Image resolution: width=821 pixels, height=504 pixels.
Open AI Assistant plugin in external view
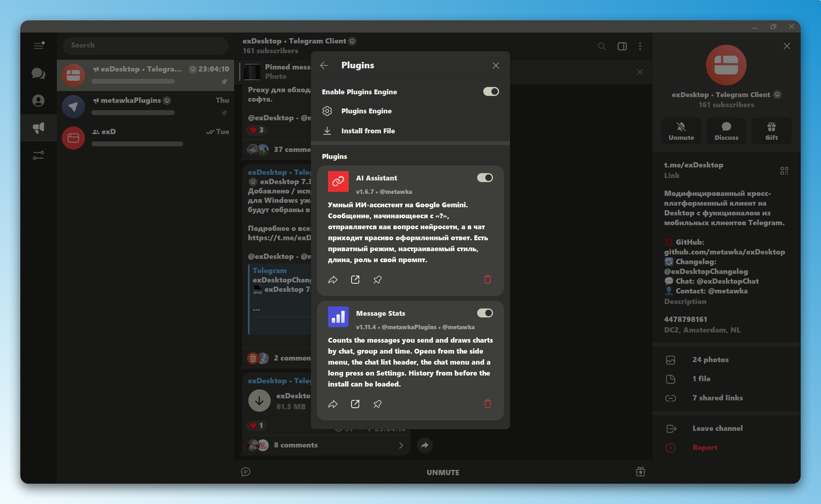355,280
